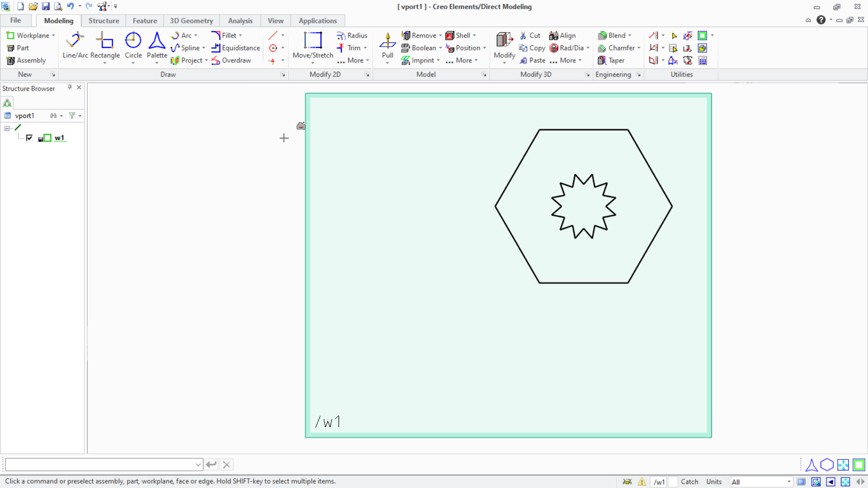Select the Move/Stretch tool
Image resolution: width=868 pixels, height=488 pixels.
pos(313,45)
